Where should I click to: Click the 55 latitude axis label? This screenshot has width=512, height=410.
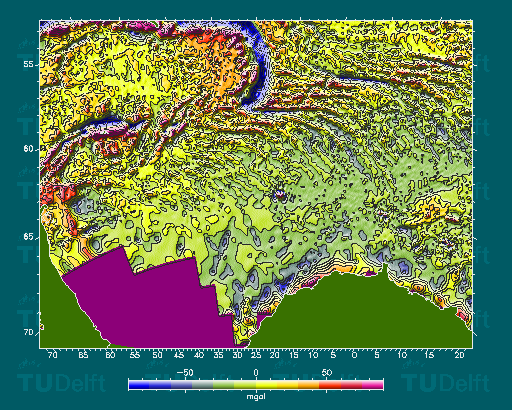[x=29, y=64]
